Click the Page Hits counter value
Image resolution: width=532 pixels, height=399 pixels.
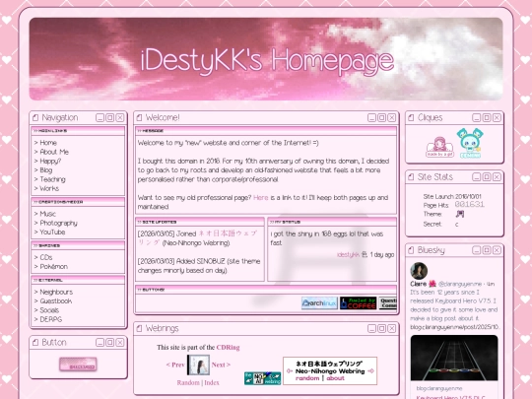(470, 204)
